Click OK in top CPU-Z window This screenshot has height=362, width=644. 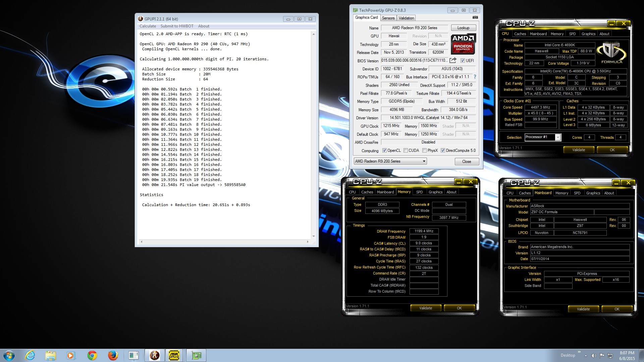click(612, 150)
